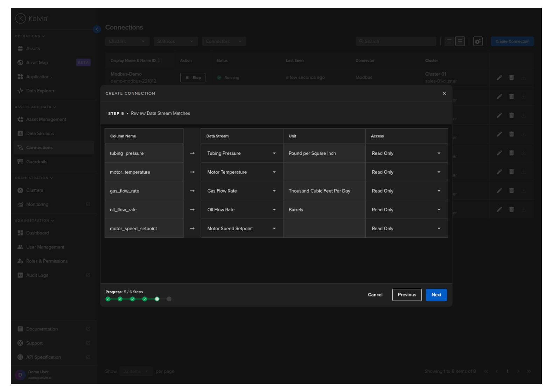
Task: Delete Modbus-Demo connection via trash icon
Action: tap(511, 78)
